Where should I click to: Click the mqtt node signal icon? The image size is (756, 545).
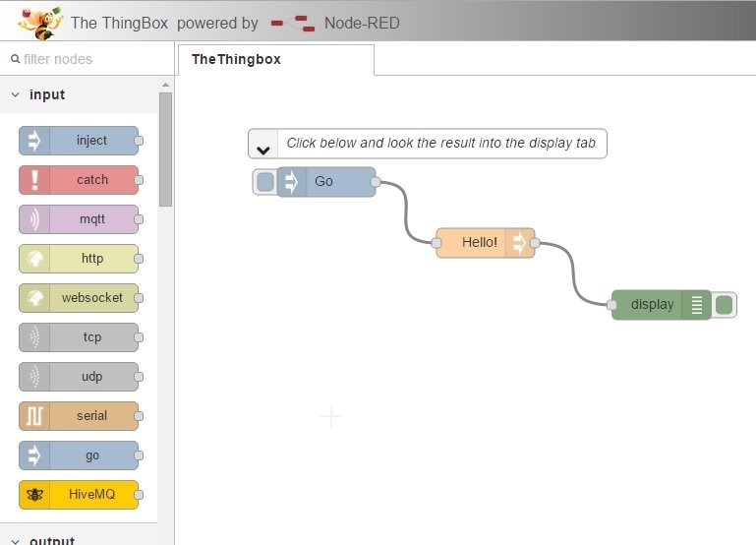point(34,219)
